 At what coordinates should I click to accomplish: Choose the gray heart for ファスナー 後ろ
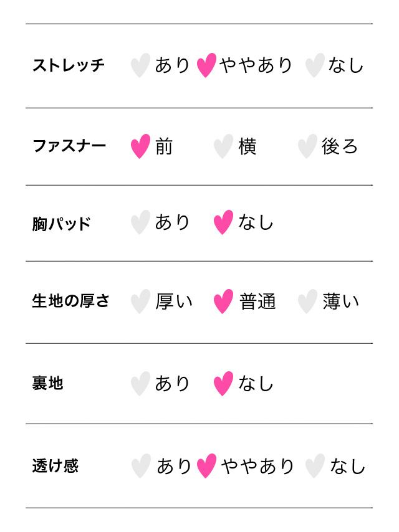click(307, 146)
